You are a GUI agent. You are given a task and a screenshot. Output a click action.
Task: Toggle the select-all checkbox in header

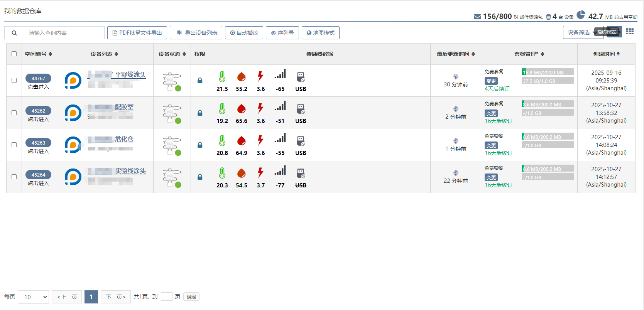[14, 54]
